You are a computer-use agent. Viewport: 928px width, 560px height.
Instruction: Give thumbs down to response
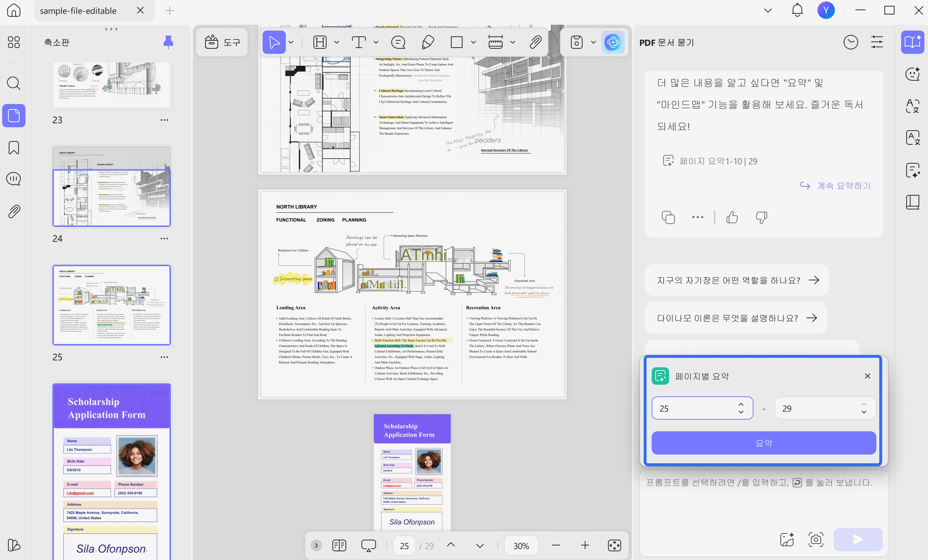(x=761, y=217)
